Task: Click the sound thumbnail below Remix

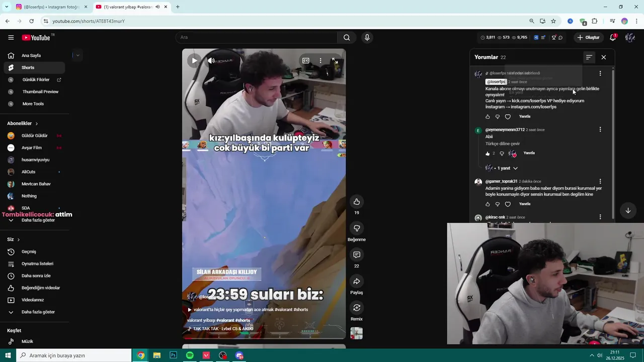Action: (x=357, y=333)
